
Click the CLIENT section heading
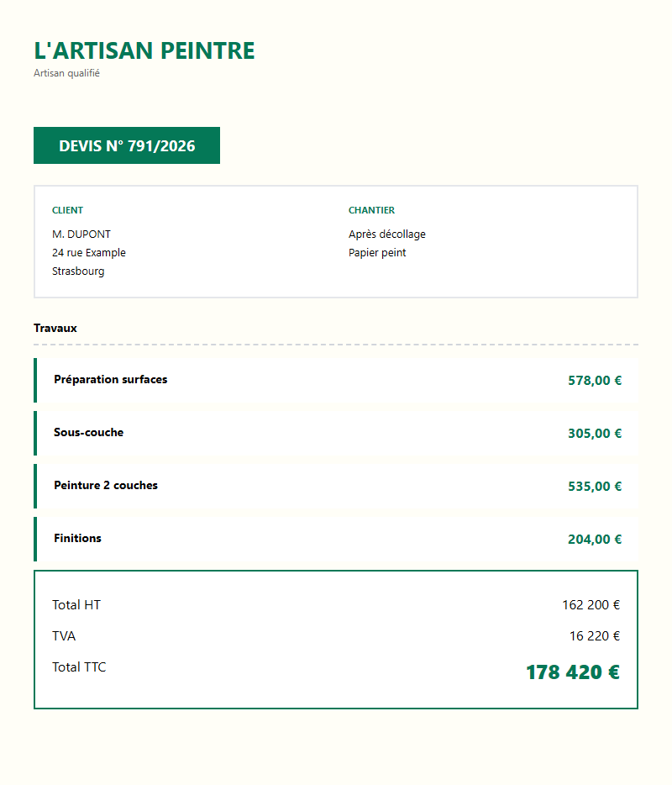click(x=67, y=210)
